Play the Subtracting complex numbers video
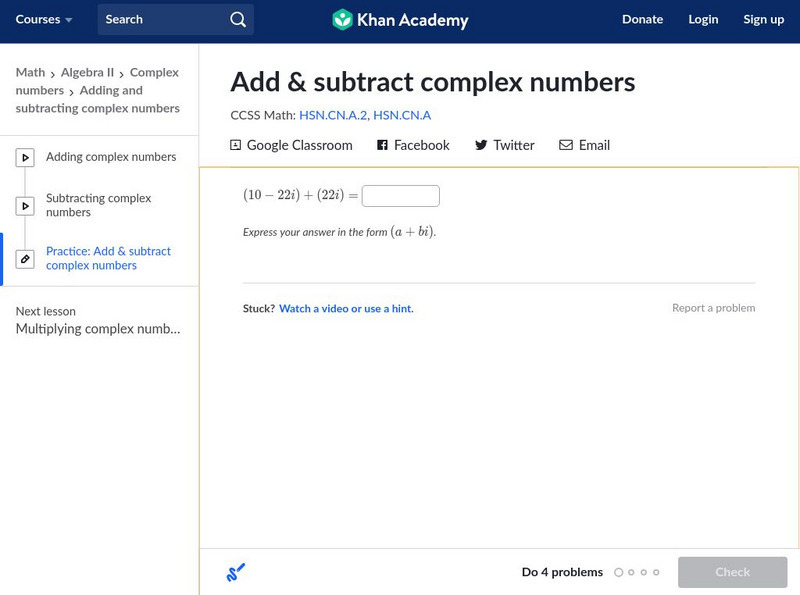Image resolution: width=800 pixels, height=595 pixels. click(x=25, y=206)
